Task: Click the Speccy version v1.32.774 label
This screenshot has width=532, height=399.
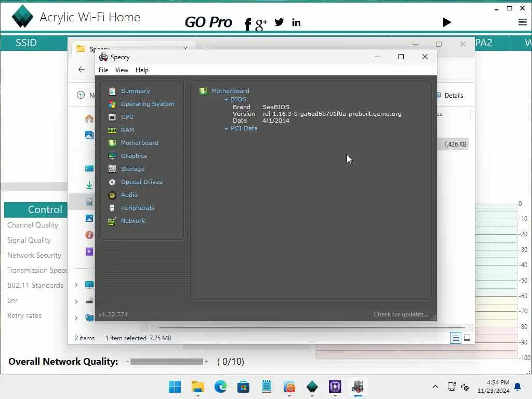Action: point(113,314)
